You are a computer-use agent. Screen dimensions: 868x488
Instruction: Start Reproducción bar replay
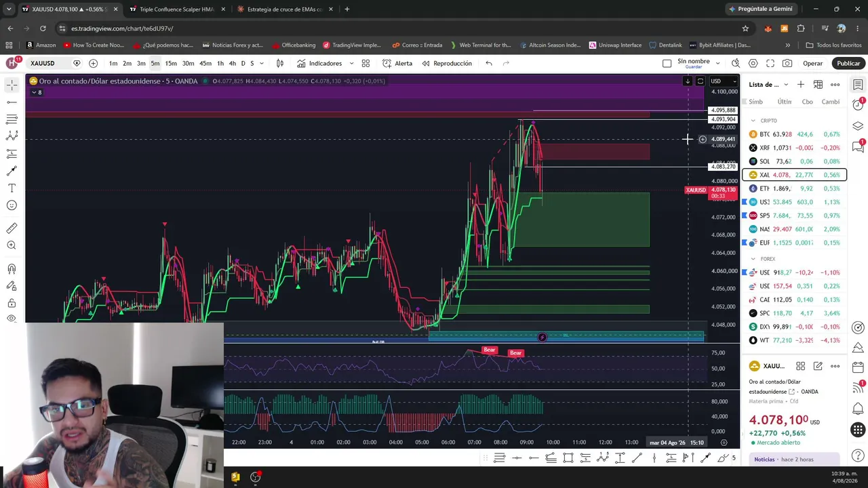pyautogui.click(x=446, y=63)
